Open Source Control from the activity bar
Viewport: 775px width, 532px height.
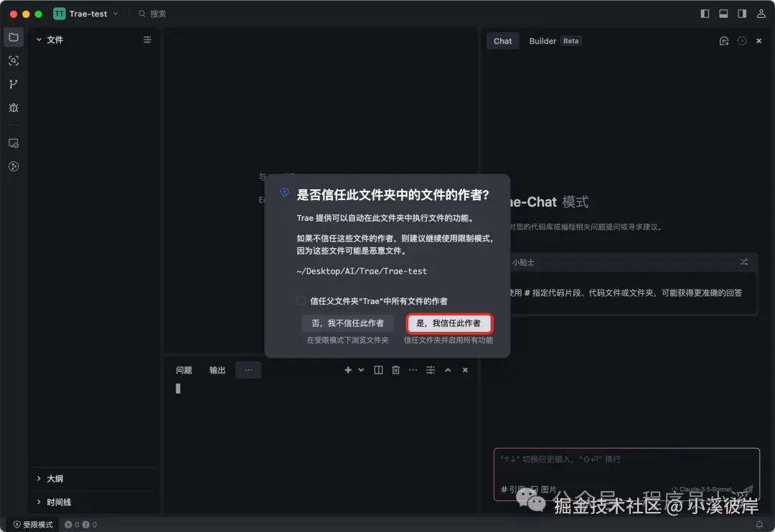click(13, 83)
